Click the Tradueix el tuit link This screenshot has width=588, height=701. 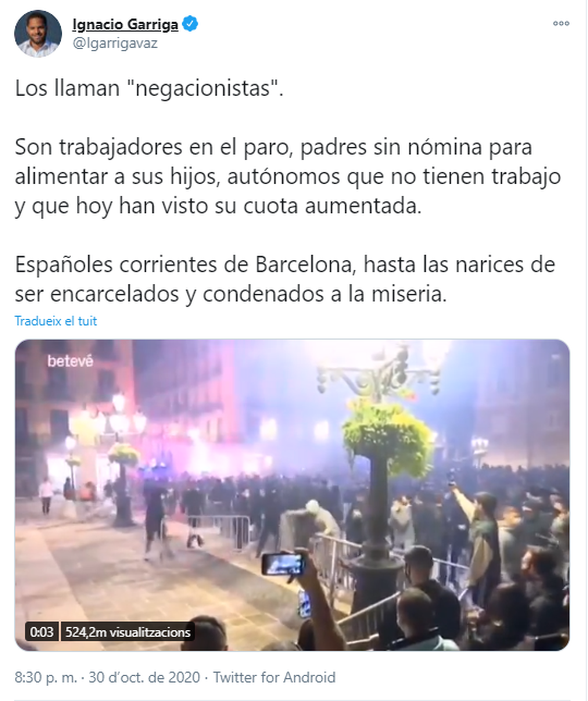56,321
